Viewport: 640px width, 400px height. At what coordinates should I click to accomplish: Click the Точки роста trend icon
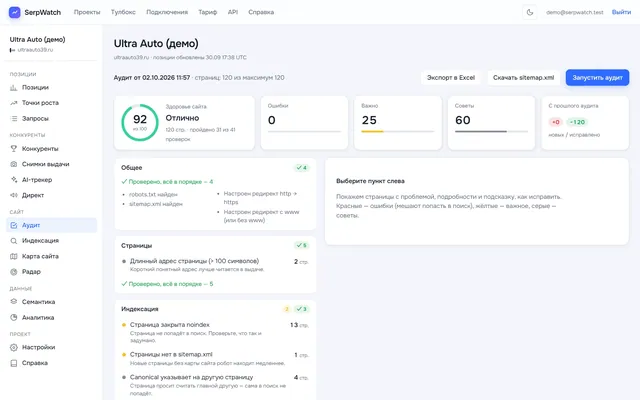13,103
